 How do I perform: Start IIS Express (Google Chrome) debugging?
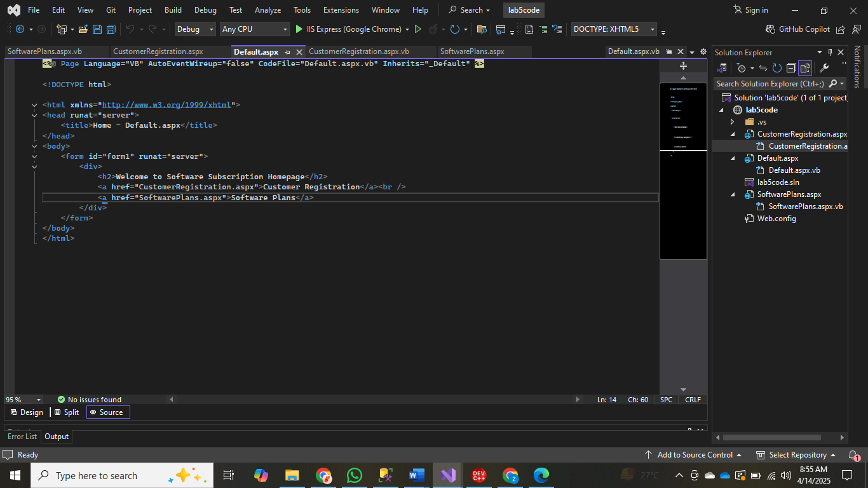pos(348,29)
